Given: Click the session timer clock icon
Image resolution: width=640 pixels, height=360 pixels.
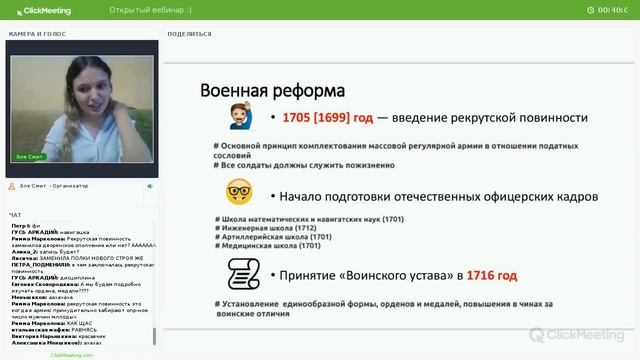Looking at the screenshot, I should pyautogui.click(x=590, y=10).
